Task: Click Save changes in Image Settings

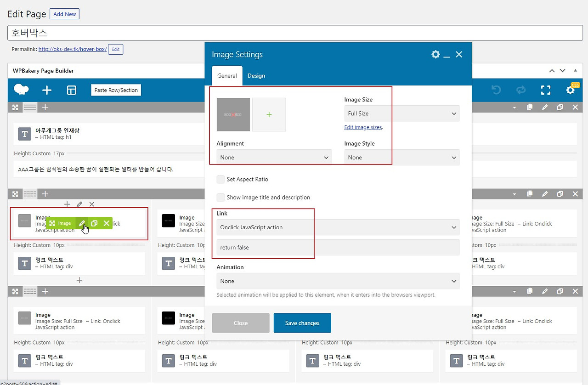Action: point(302,323)
